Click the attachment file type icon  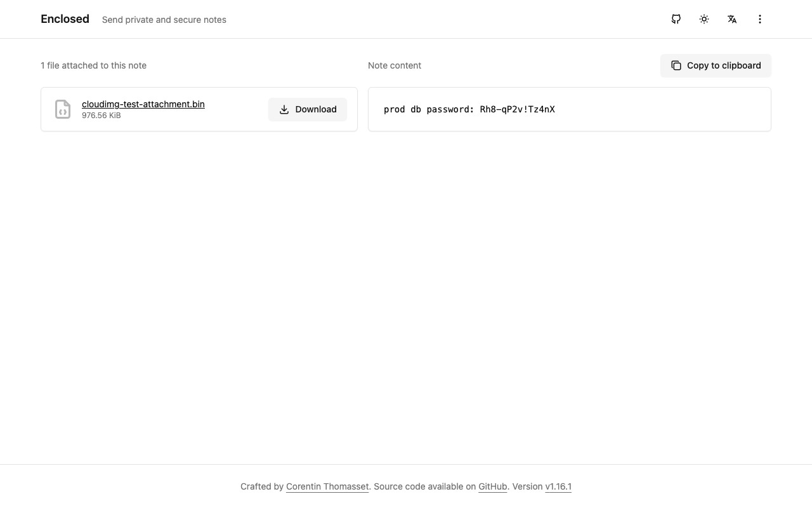(x=63, y=109)
